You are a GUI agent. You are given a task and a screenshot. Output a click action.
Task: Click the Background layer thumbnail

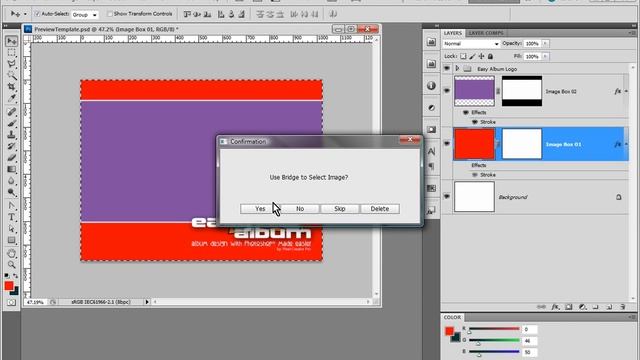[474, 197]
